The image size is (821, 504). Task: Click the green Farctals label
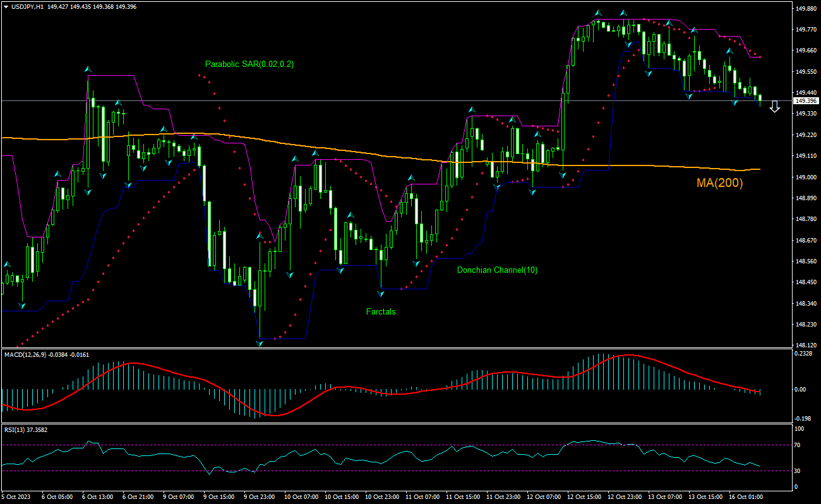[381, 311]
